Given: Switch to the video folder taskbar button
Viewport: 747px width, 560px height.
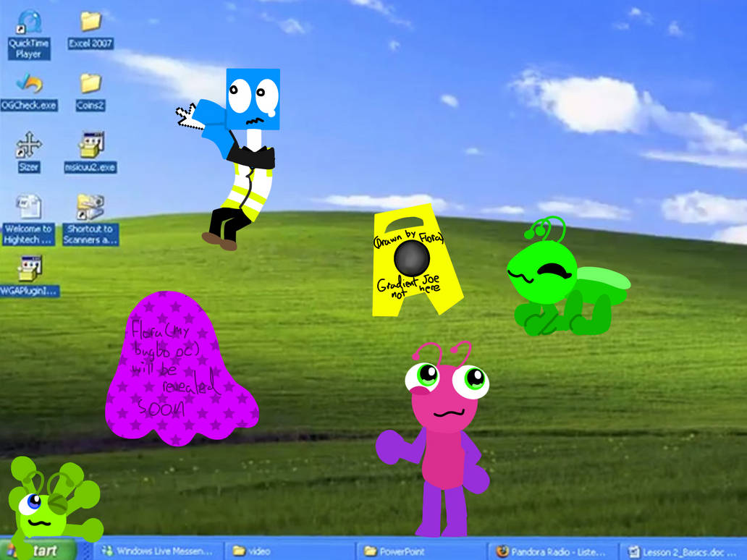Looking at the screenshot, I should (x=288, y=551).
